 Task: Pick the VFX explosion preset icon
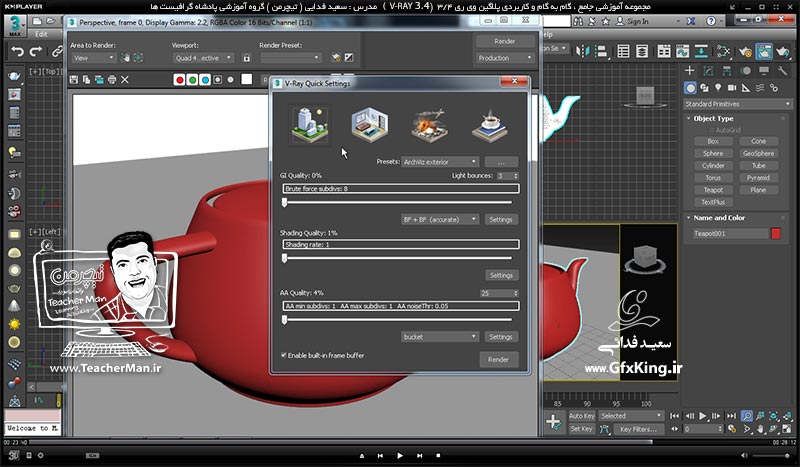click(429, 125)
